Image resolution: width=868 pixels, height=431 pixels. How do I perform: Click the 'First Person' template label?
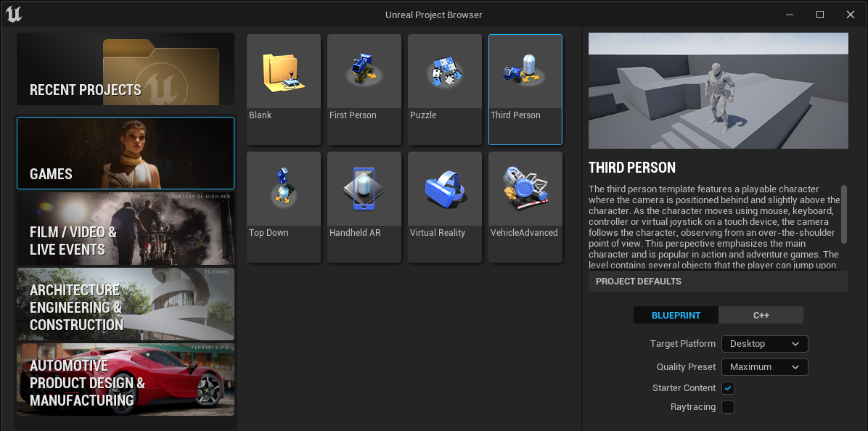(353, 115)
